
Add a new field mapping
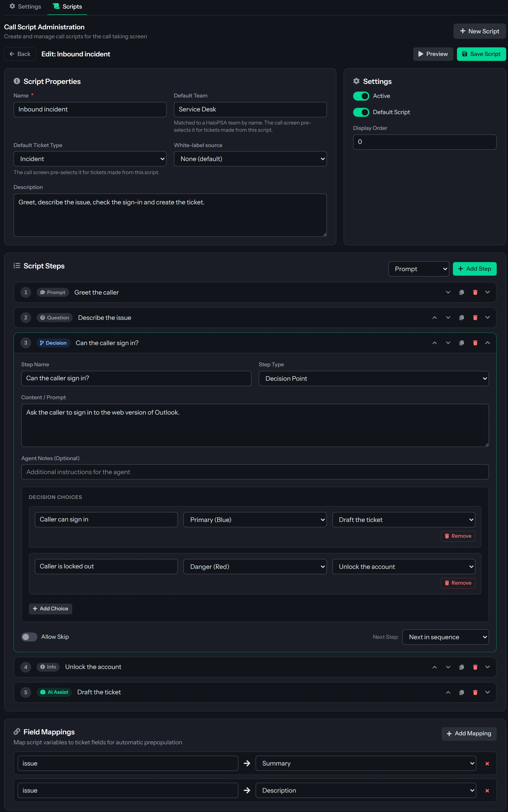point(469,734)
